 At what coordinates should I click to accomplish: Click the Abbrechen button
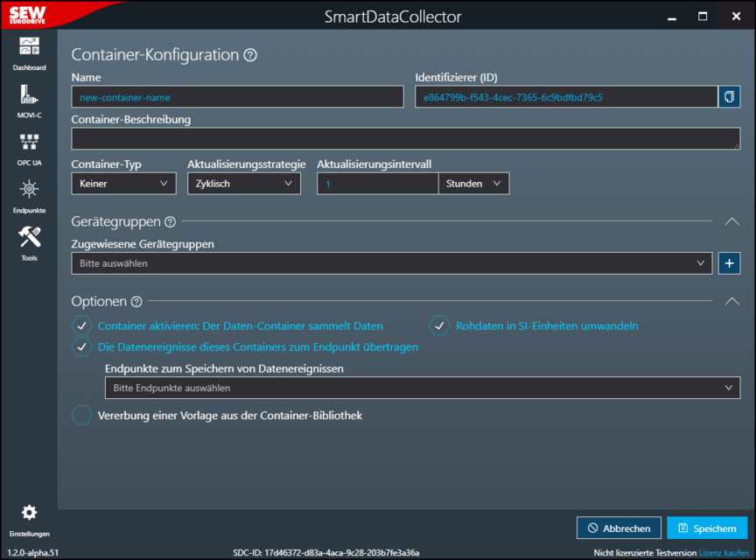pos(619,528)
